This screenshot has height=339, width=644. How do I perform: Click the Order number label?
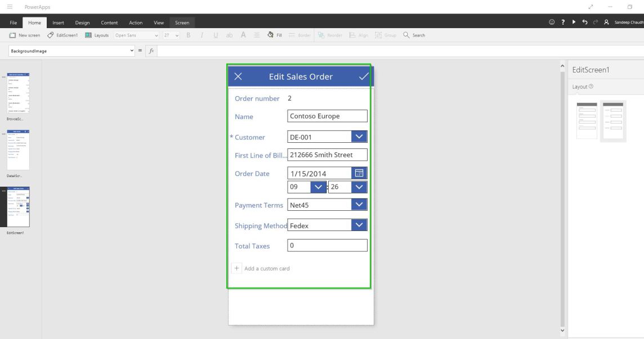pos(257,98)
